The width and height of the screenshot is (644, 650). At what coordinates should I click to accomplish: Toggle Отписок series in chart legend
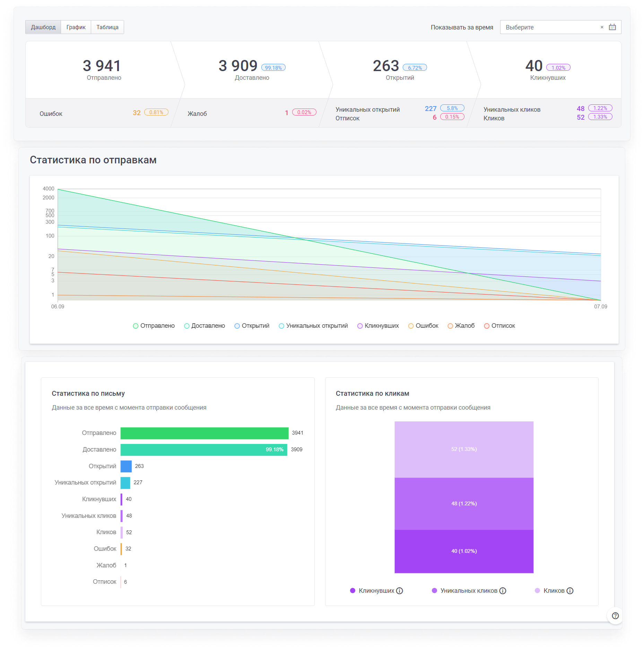pos(499,326)
